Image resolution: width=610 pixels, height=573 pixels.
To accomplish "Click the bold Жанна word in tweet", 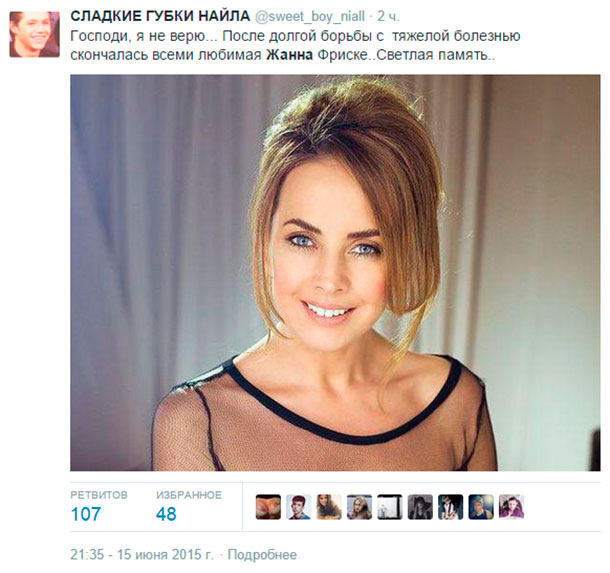I will [x=289, y=55].
